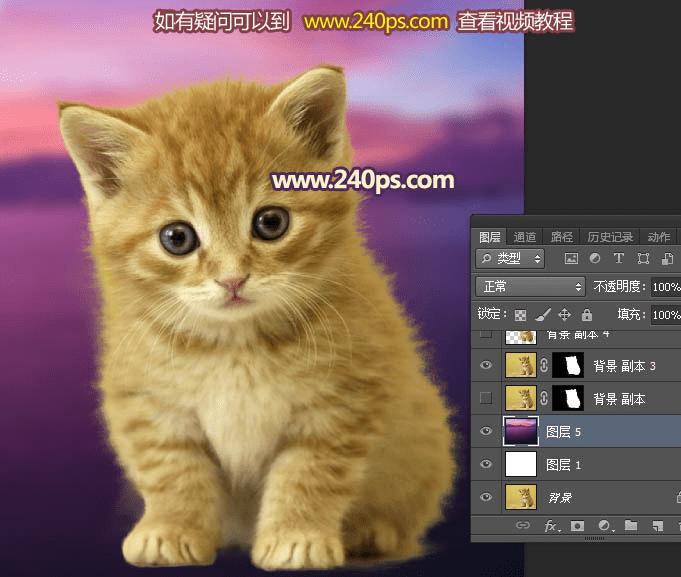Select 背景 副本 layer mask thumbnail
This screenshot has height=577, width=681.
pos(568,398)
